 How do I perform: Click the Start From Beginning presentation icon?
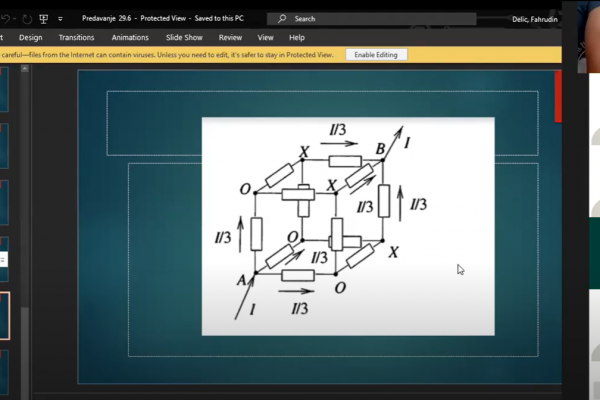click(x=44, y=18)
